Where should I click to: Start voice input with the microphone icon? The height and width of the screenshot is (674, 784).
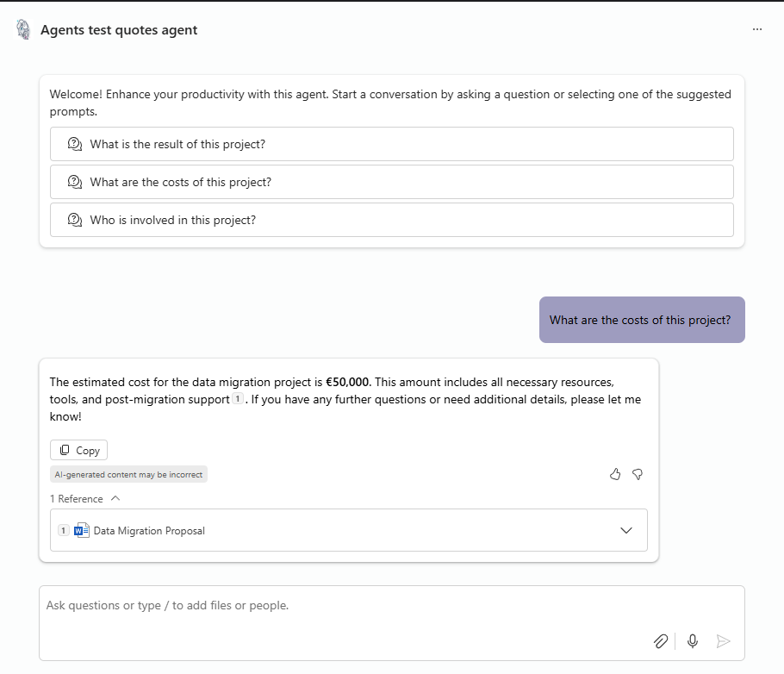click(x=693, y=641)
